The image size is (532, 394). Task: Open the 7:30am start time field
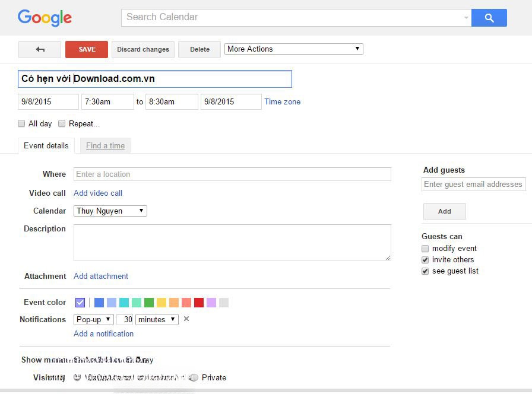pyautogui.click(x=107, y=101)
